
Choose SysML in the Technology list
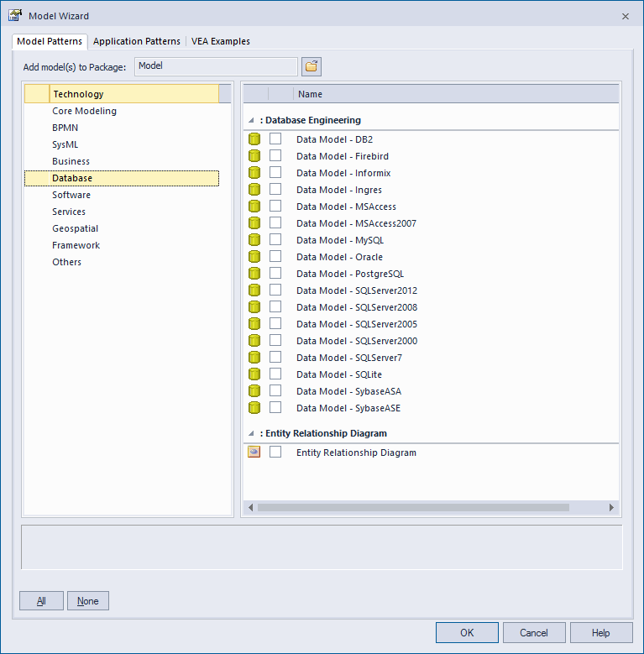click(x=65, y=144)
